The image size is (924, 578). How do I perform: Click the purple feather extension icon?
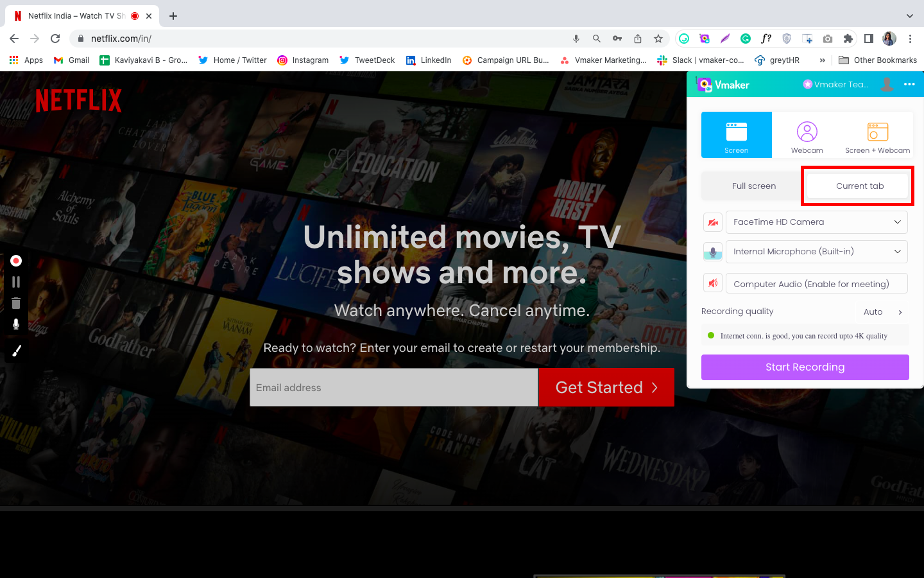725,39
